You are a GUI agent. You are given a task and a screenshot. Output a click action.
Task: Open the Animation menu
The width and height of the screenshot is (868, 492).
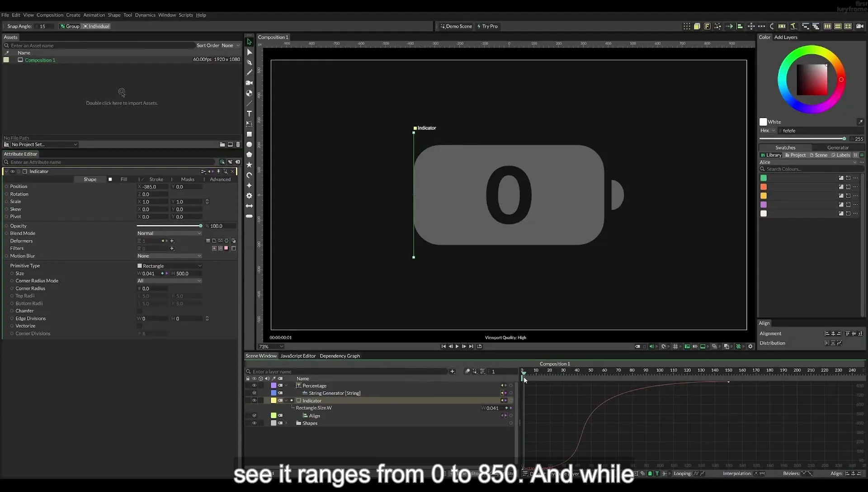point(94,15)
